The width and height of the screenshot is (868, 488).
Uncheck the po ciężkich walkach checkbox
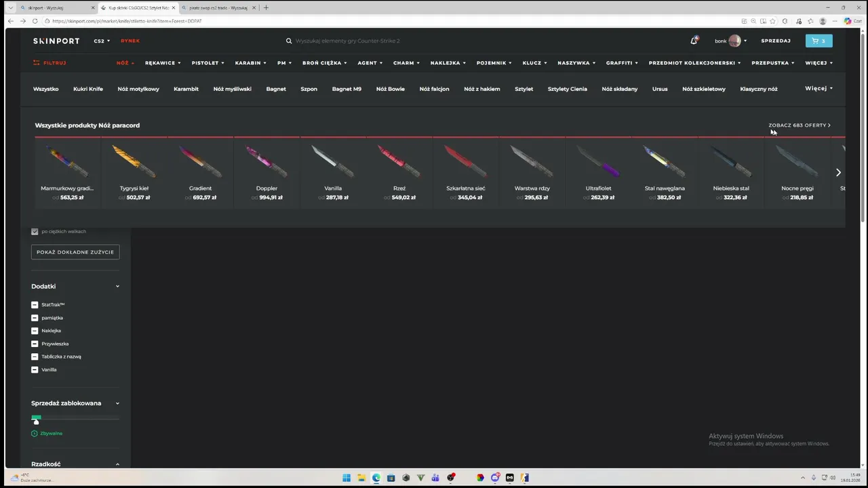pos(35,231)
